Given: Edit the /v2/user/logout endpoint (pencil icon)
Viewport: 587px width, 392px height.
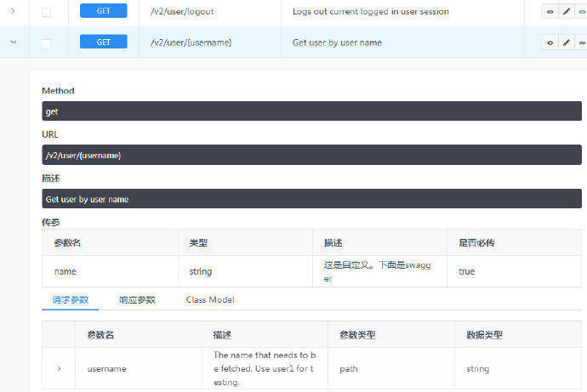Looking at the screenshot, I should (567, 12).
